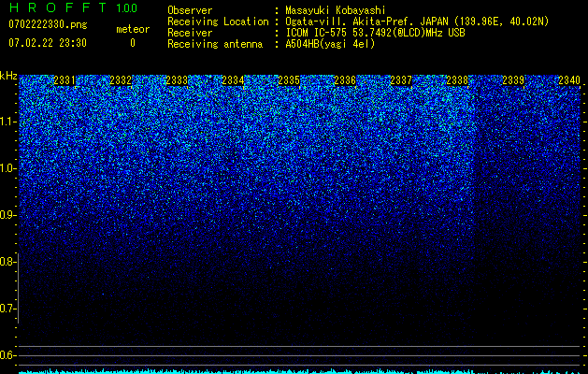Image resolution: width=588 pixels, height=374 pixels.
Task: Click the A504HB(yagi 4el) antenna text
Action: [330, 44]
